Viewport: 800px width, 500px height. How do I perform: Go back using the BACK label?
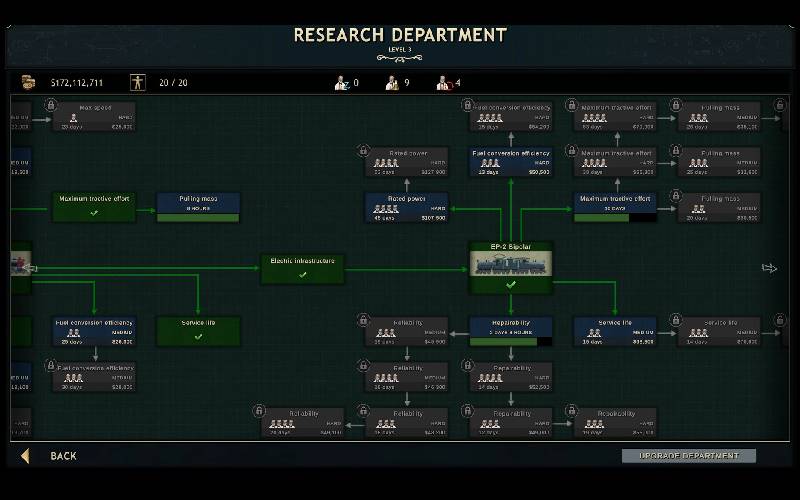click(63, 456)
